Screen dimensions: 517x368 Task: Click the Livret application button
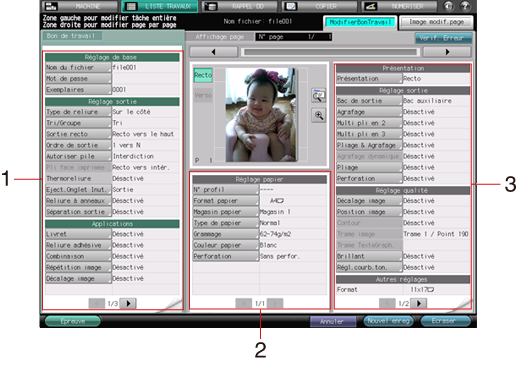click(78, 234)
